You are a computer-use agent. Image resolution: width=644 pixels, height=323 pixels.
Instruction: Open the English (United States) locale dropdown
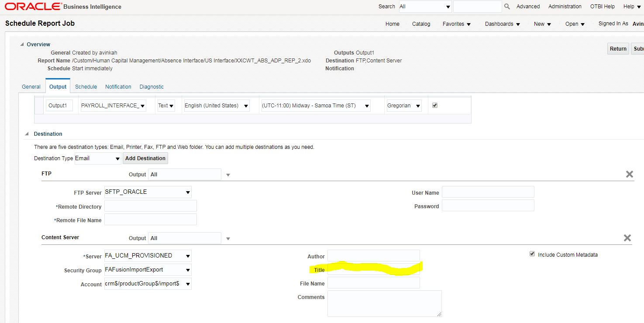pyautogui.click(x=217, y=106)
